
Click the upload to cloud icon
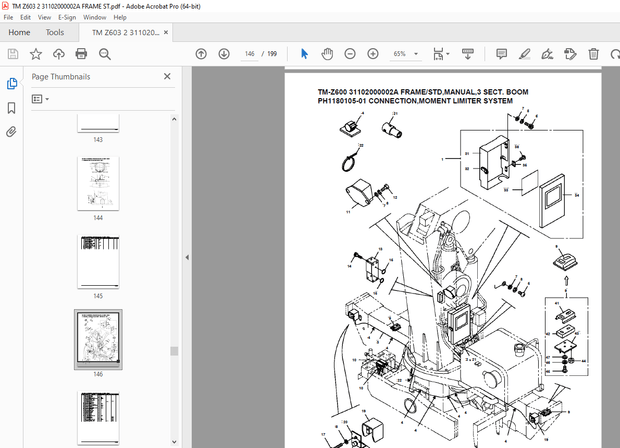(59, 54)
